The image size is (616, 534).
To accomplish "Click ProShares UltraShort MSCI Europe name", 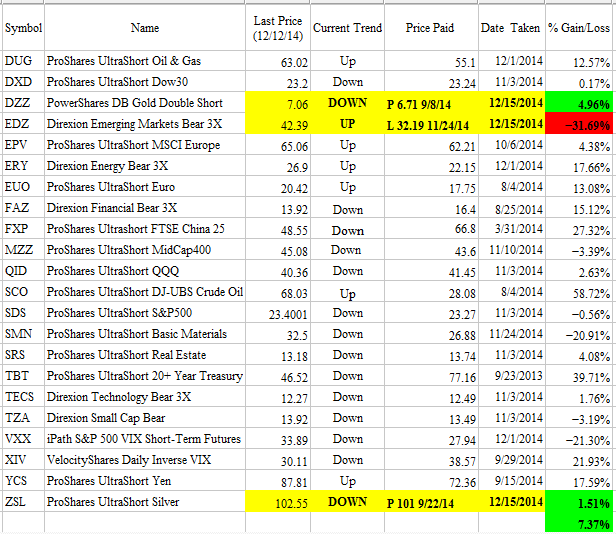I will (145, 145).
